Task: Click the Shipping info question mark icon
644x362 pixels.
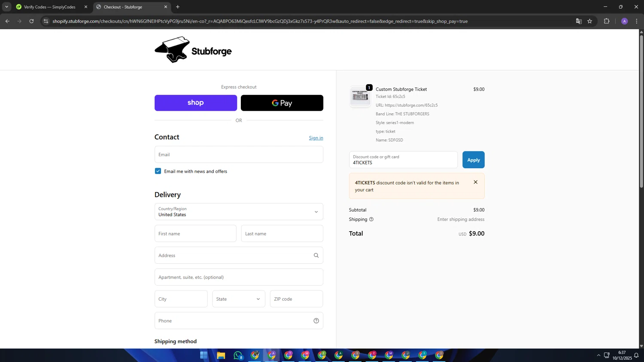Action: pyautogui.click(x=371, y=219)
